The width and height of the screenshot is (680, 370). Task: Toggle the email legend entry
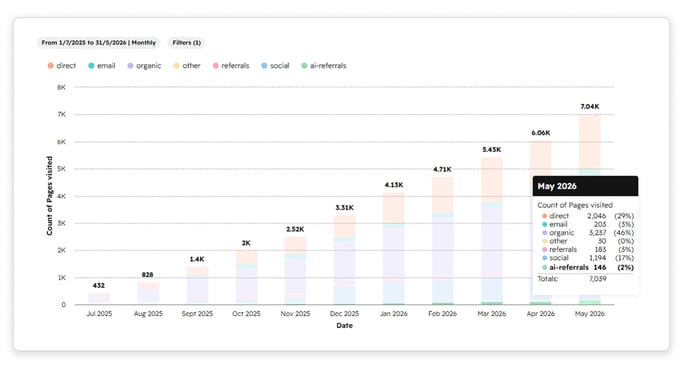coord(102,66)
